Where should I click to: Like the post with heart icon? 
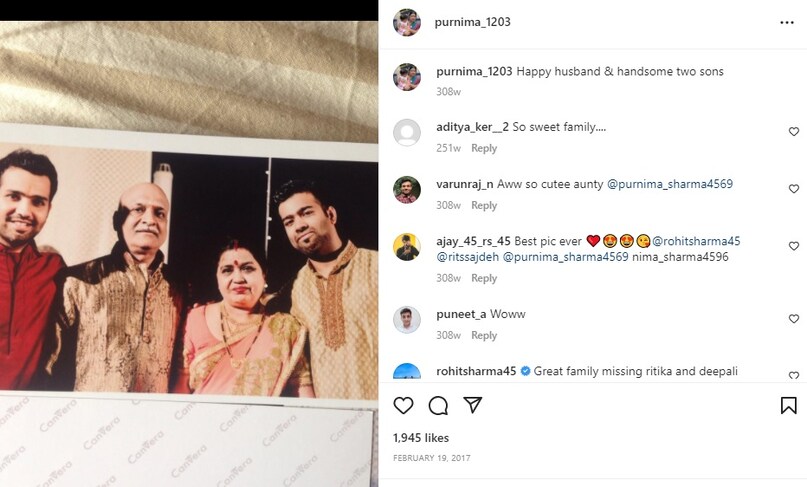point(403,405)
